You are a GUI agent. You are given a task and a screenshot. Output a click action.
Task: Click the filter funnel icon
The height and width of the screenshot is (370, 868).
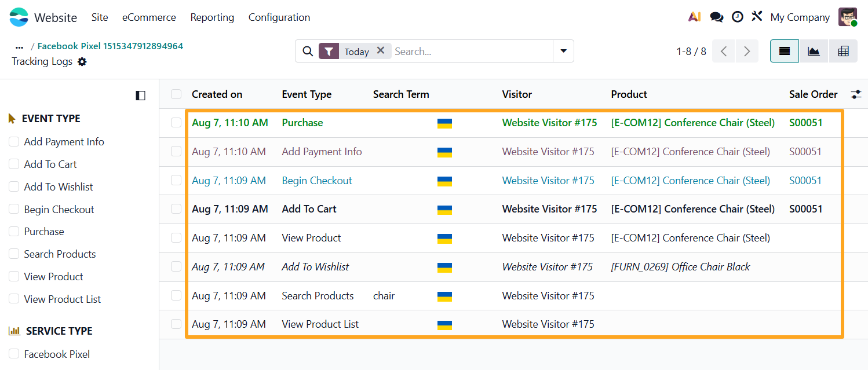329,52
